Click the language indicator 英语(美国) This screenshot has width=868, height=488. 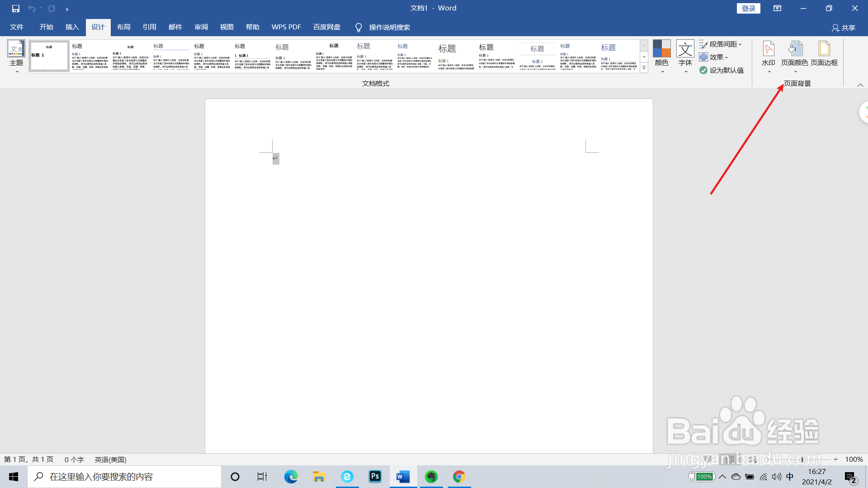pos(111,460)
